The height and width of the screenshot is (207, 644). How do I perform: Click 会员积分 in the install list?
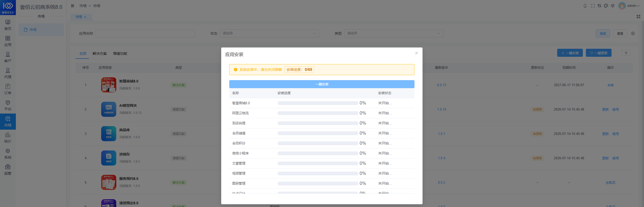pos(239,143)
